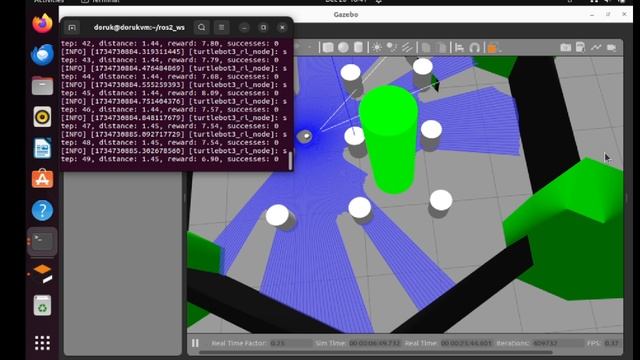Open Trash from the dock
The height and width of the screenshot is (360, 640).
tap(42, 305)
